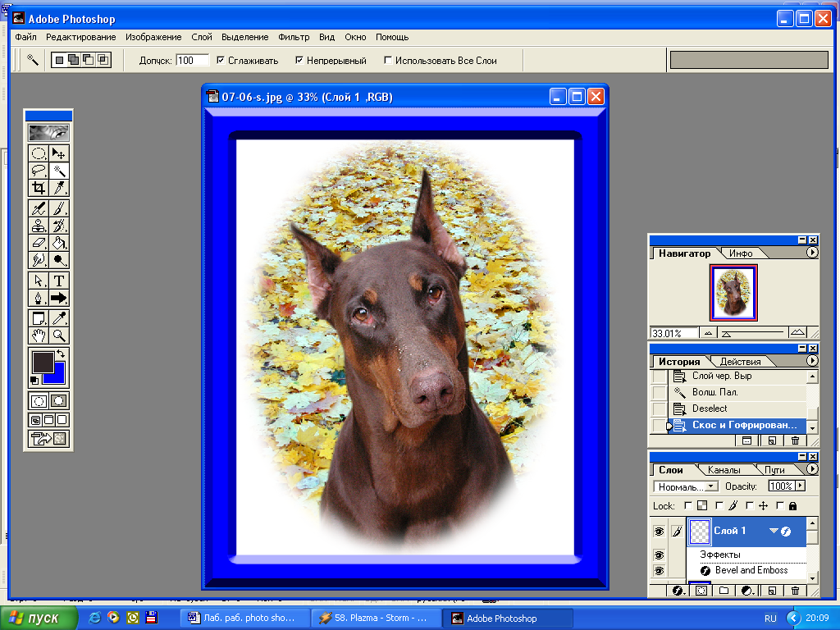Add layer mask in Layers panel
This screenshot has width=840, height=630.
[701, 591]
